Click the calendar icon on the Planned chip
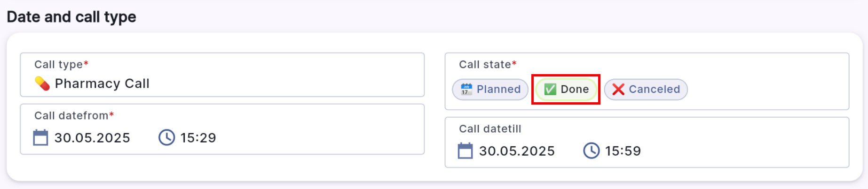 [x=466, y=89]
